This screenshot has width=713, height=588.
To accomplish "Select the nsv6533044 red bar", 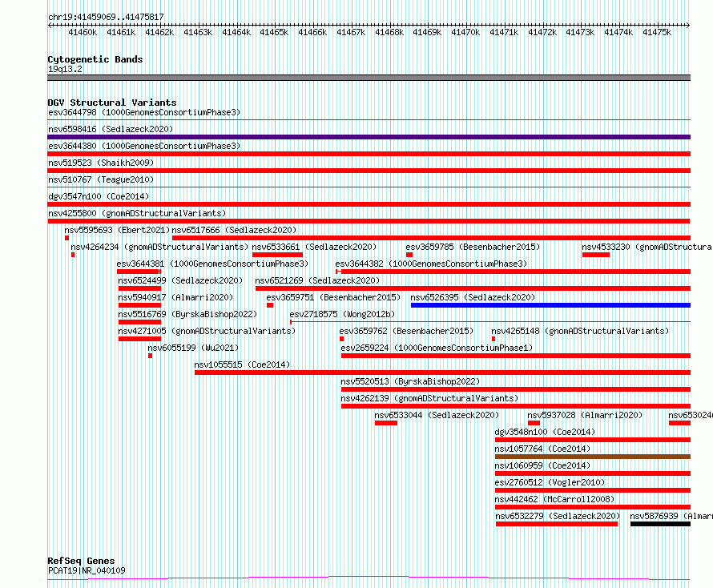I will [x=386, y=423].
